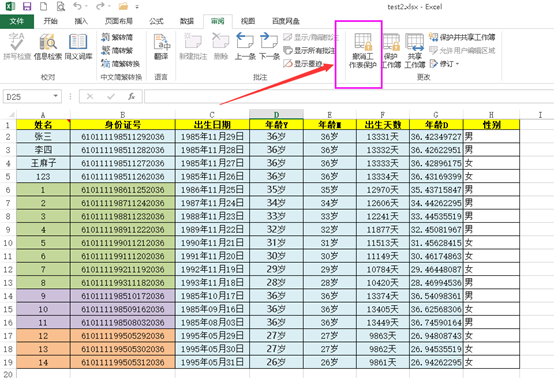Open the redo history dropdown arrow
The image size is (554, 378).
110,6
